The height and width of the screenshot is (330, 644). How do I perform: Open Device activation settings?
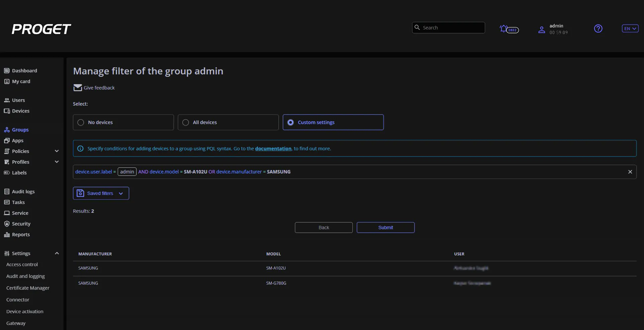click(25, 311)
